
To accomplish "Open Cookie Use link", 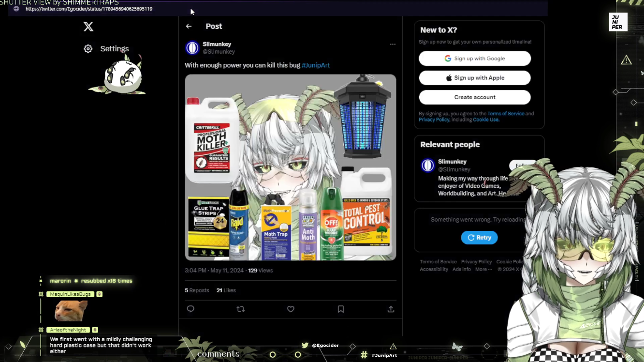I will click(485, 120).
